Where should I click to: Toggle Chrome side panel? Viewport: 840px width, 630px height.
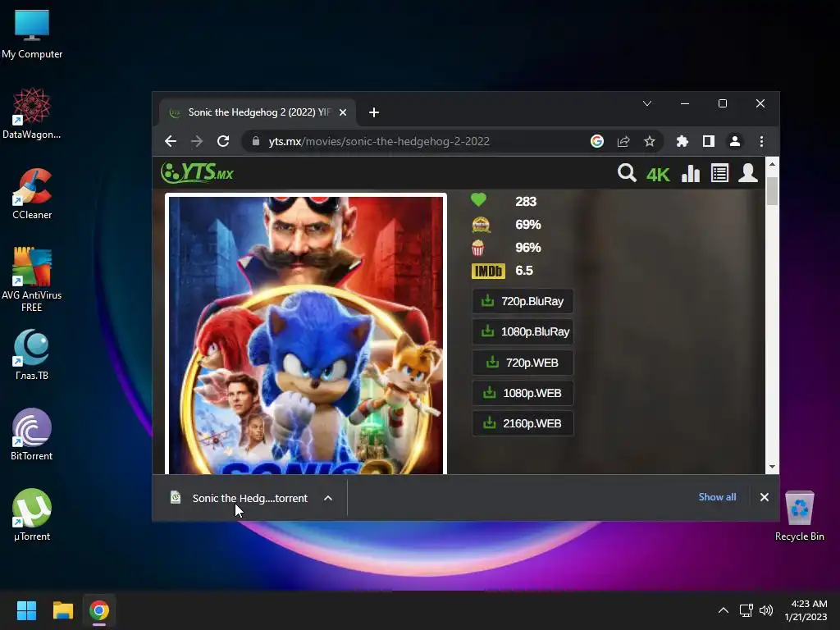point(708,141)
